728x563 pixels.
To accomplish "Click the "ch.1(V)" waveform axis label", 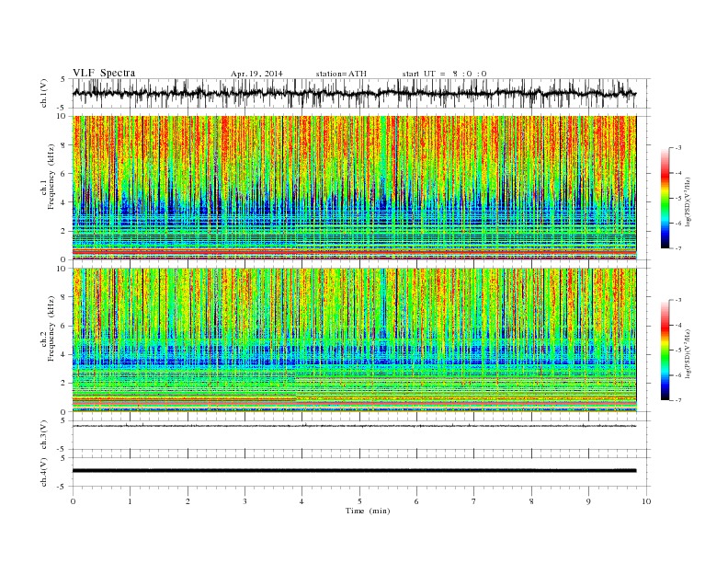I will click(x=44, y=93).
